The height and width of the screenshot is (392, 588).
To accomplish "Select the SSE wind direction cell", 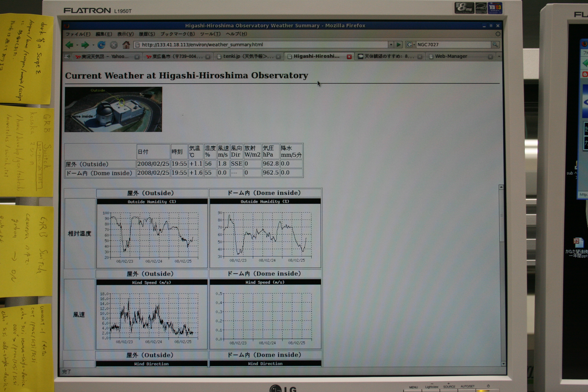I will point(236,164).
